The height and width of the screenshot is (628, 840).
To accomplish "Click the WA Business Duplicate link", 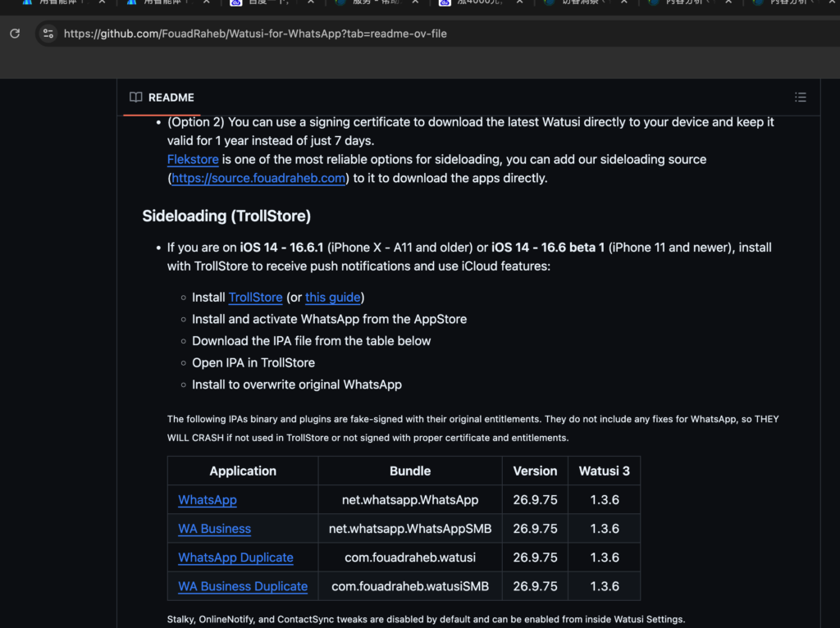I will coord(243,586).
